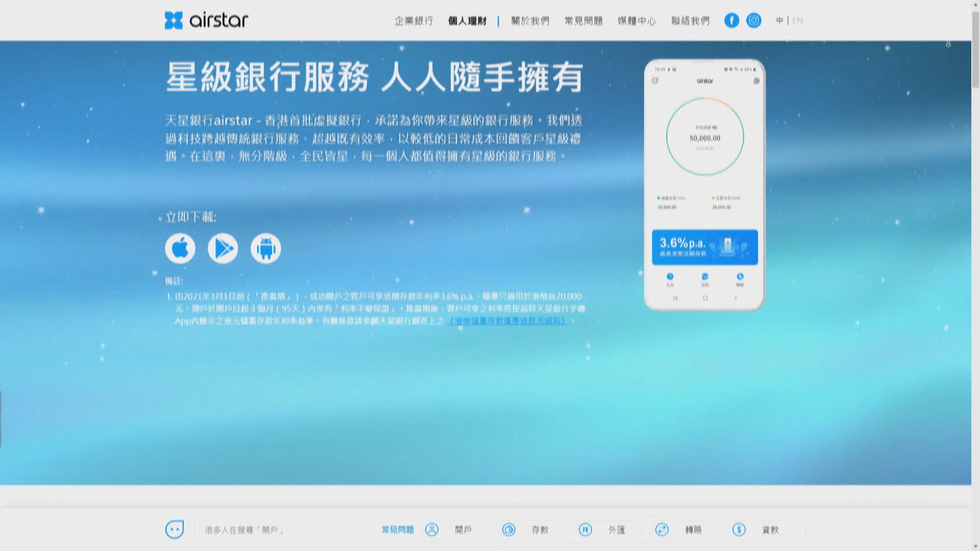This screenshot has height=551, width=980.
Task: Switch language to EN
Action: coord(797,21)
